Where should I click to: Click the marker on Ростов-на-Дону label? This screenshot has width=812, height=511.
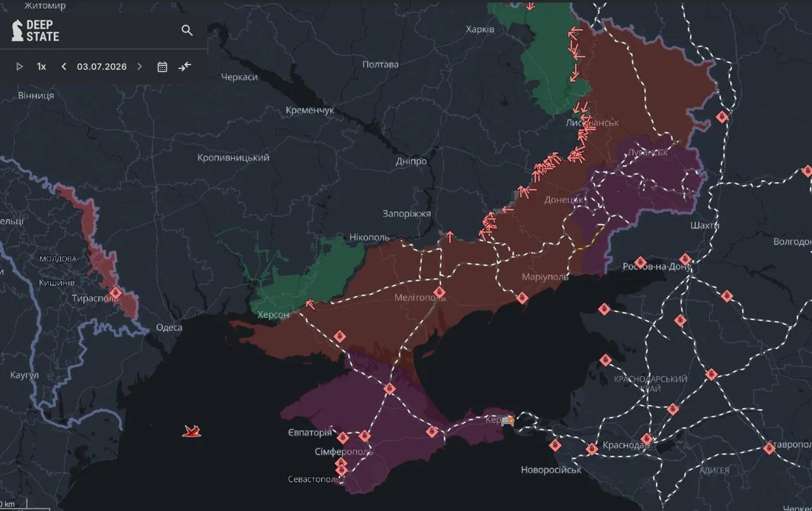(x=640, y=263)
